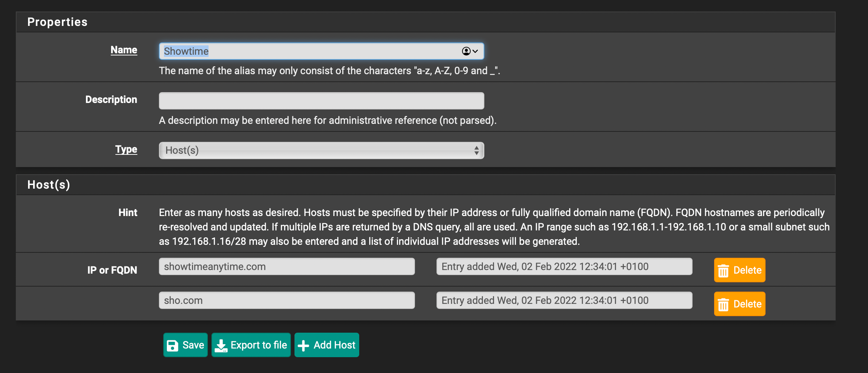Click the Add Host plus icon button
The image size is (868, 373).
point(326,345)
